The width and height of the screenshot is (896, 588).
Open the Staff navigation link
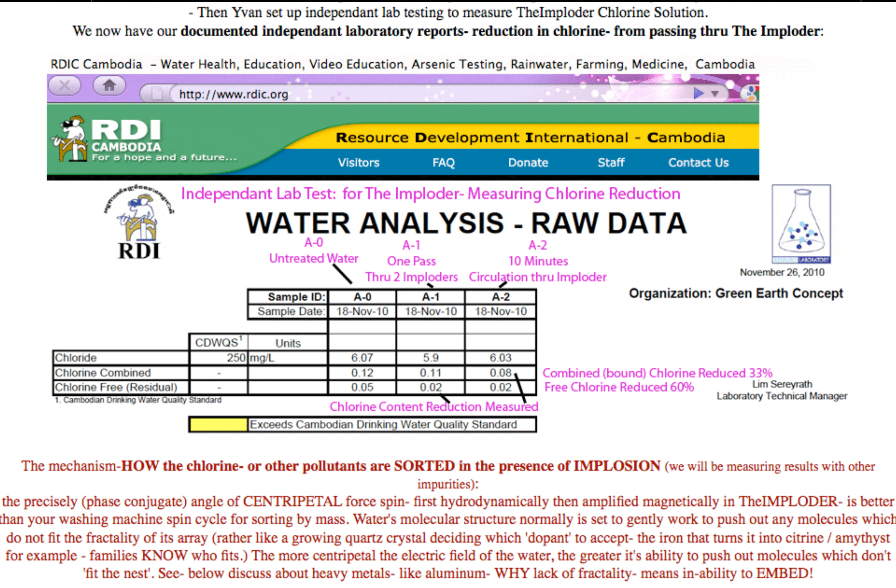coord(611,162)
